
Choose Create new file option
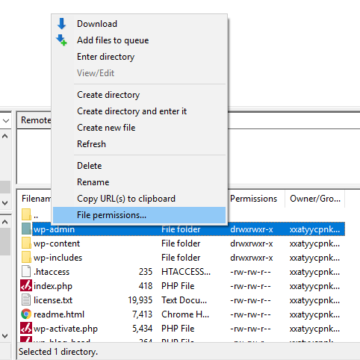[x=106, y=128]
